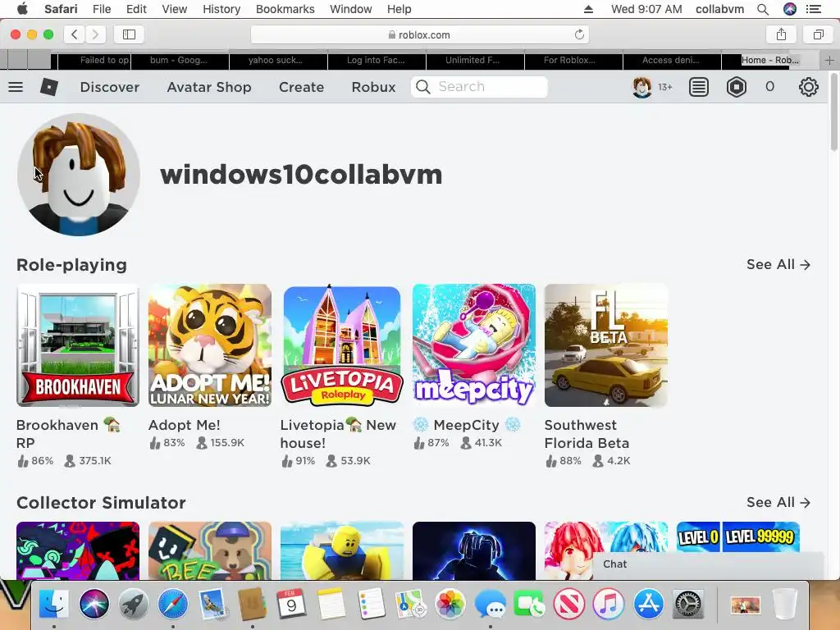Open the Safari share button
Screen dimensions: 840x630
(x=781, y=34)
